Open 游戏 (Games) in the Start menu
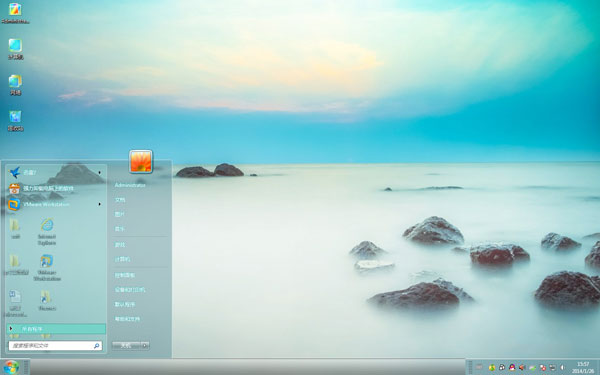Screen dimensions: 600x375 pyautogui.click(x=120, y=245)
